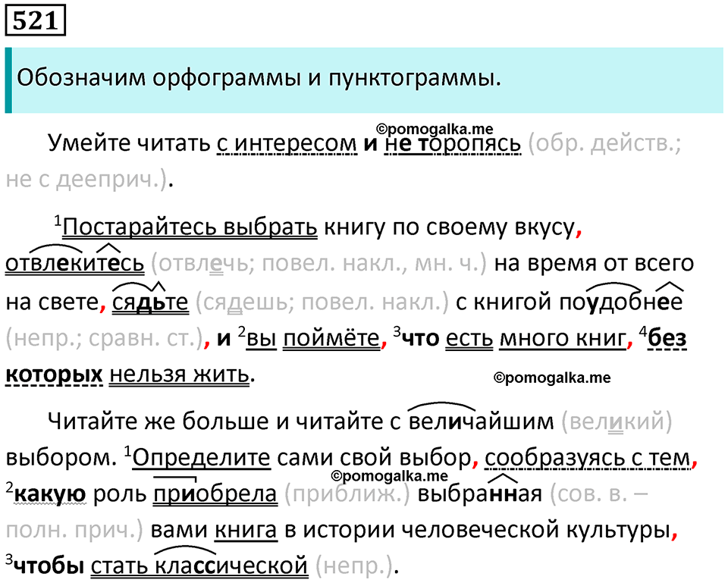Image resolution: width=728 pixels, height=583 pixels.
Task: Select the underlined phrase "не торопясь"
Action: click(x=453, y=144)
